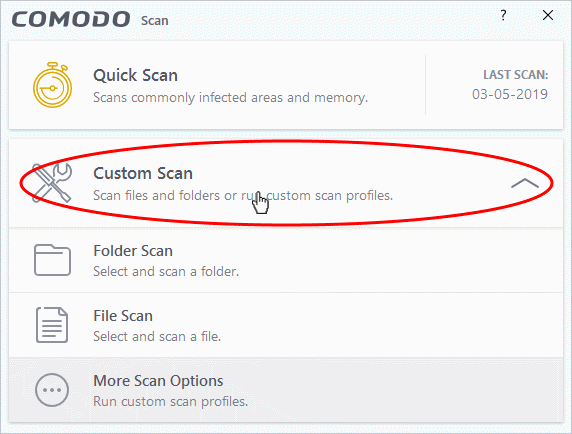572x434 pixels.
Task: Open help with the question mark icon
Action: pos(503,15)
